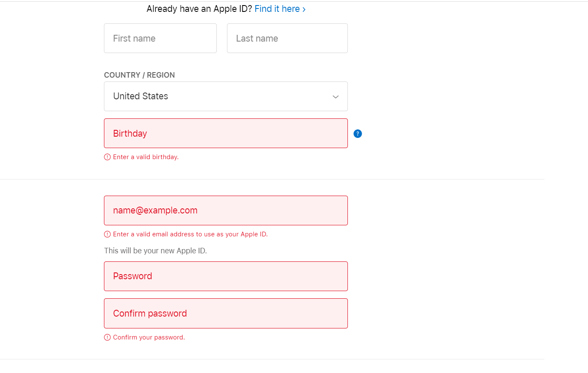Click the warning icon beside the email error message
Viewport: 588px width, 373px height.
pyautogui.click(x=107, y=234)
